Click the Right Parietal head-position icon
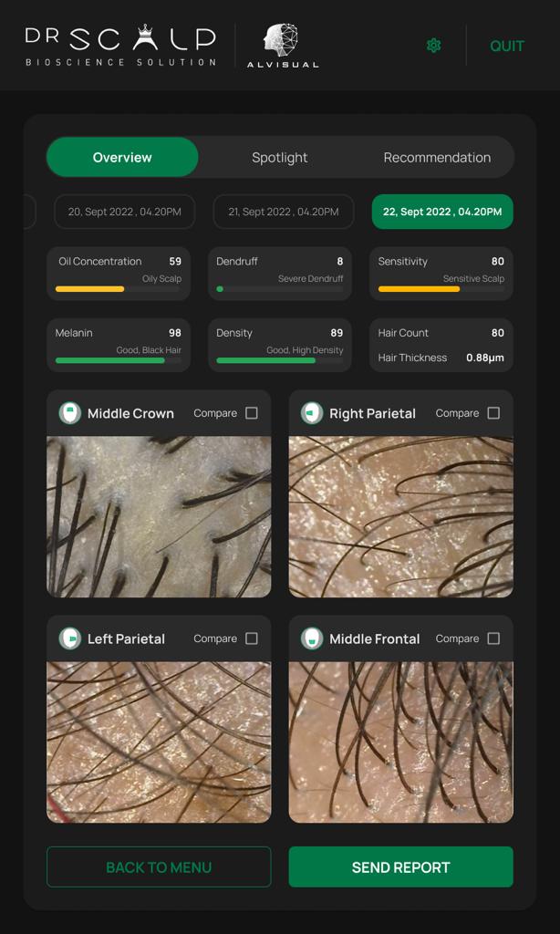Image resolution: width=560 pixels, height=934 pixels. 312,413
